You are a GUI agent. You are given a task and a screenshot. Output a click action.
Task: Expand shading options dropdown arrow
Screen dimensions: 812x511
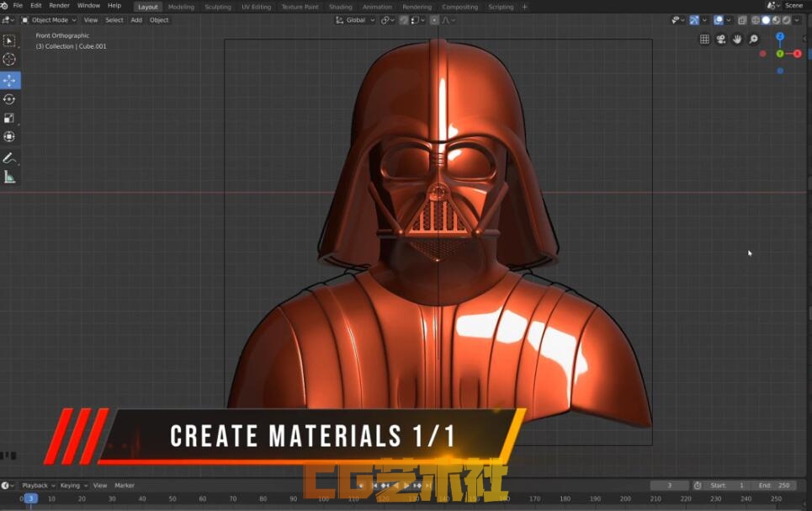point(798,20)
